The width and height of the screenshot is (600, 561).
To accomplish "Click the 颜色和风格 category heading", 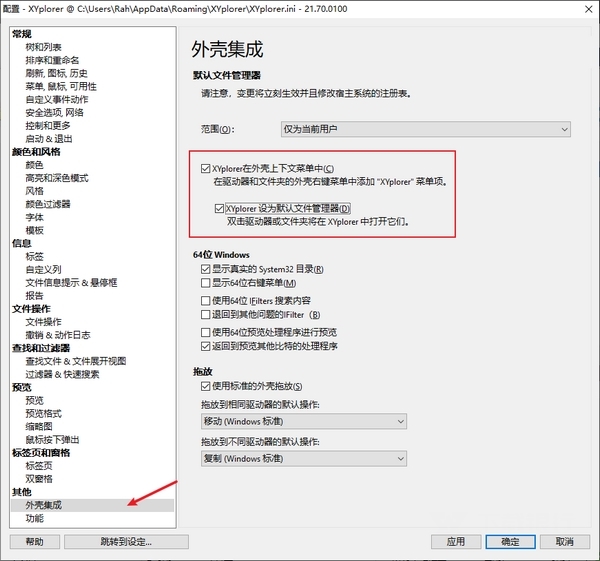I will click(36, 152).
